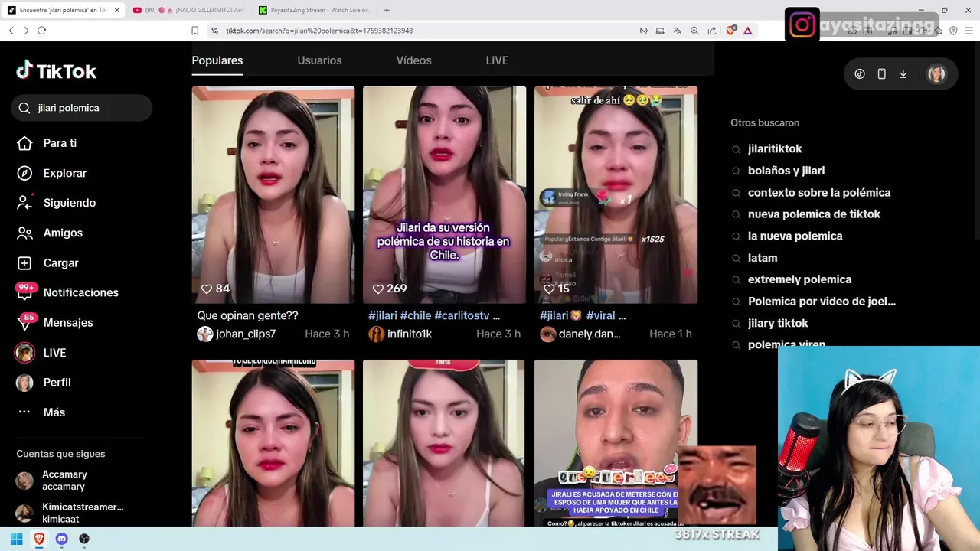This screenshot has height=551, width=980.
Task: Open the 'Que fuerte' Jirali accused video
Action: tap(616, 443)
